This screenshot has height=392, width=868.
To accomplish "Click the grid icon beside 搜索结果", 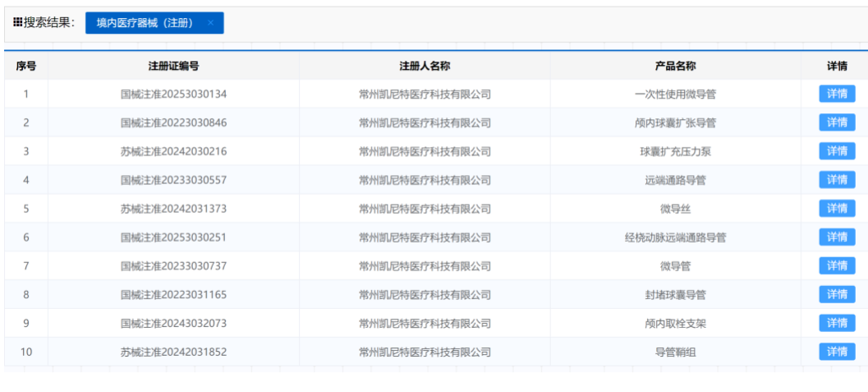I will 18,23.
